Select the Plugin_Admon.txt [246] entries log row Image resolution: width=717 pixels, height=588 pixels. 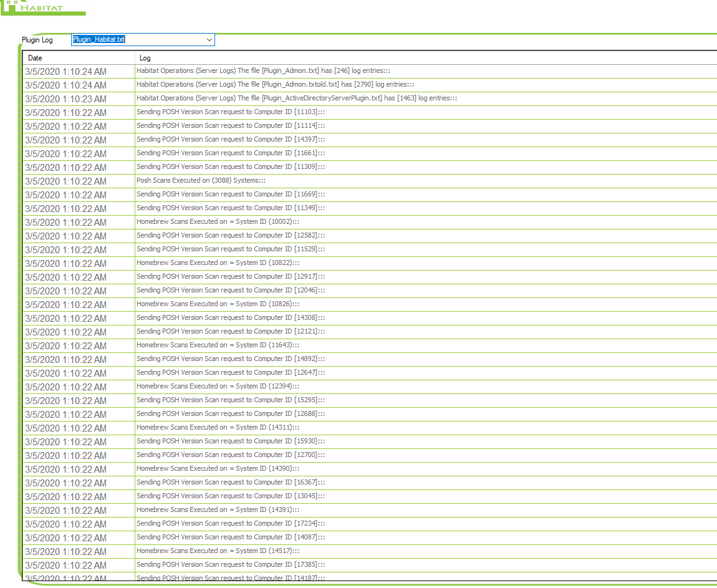[263, 71]
